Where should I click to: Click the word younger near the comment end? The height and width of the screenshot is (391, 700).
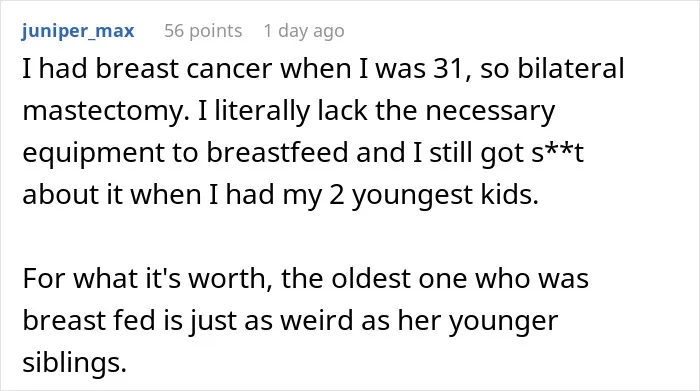click(x=503, y=321)
